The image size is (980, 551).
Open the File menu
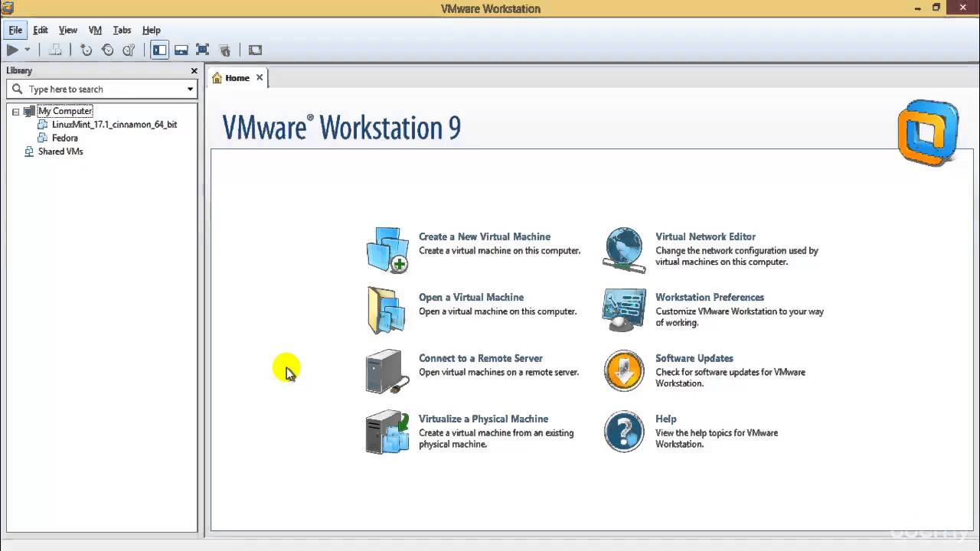click(x=15, y=30)
